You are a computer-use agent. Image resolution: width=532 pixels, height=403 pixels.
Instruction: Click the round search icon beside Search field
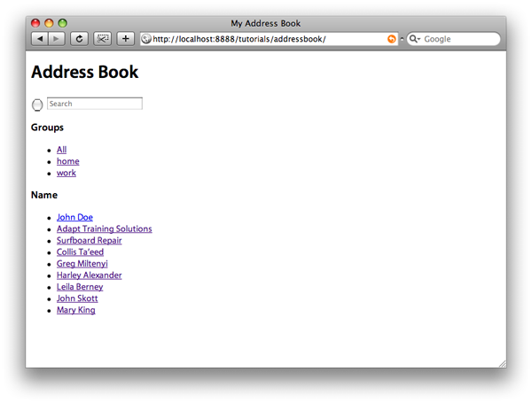pyautogui.click(x=37, y=105)
